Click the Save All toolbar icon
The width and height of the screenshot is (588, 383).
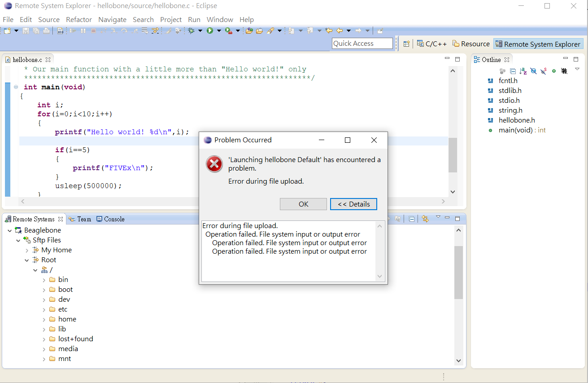tap(36, 31)
